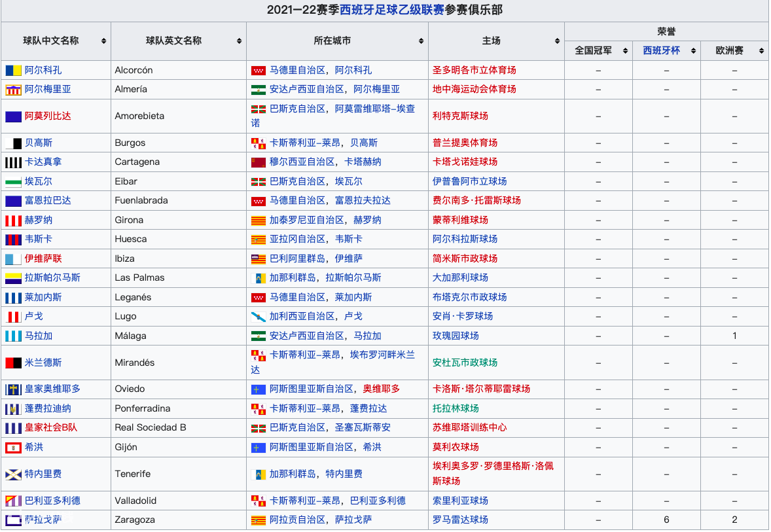
Task: Open the 玫瑰园球场 stadium link
Action: [x=456, y=336]
